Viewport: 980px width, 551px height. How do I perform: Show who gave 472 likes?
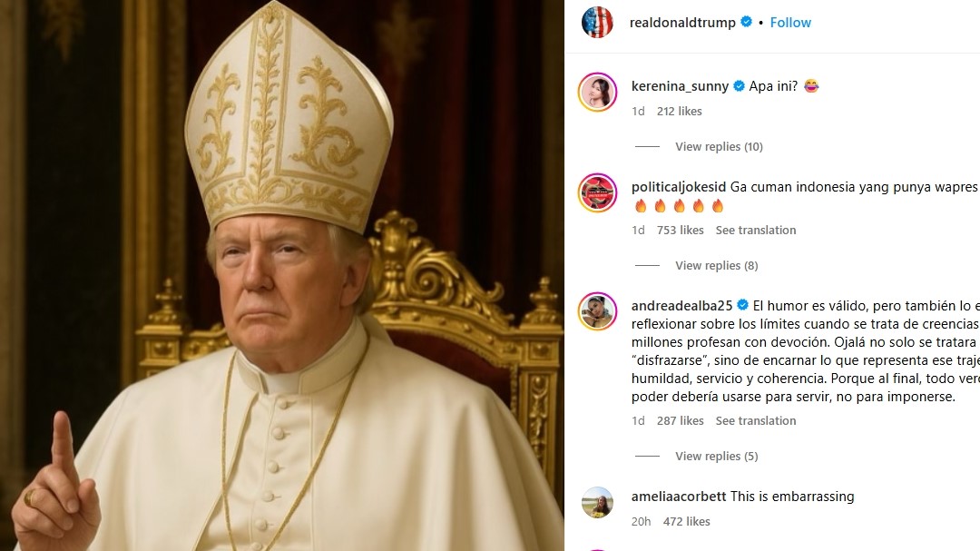click(686, 522)
